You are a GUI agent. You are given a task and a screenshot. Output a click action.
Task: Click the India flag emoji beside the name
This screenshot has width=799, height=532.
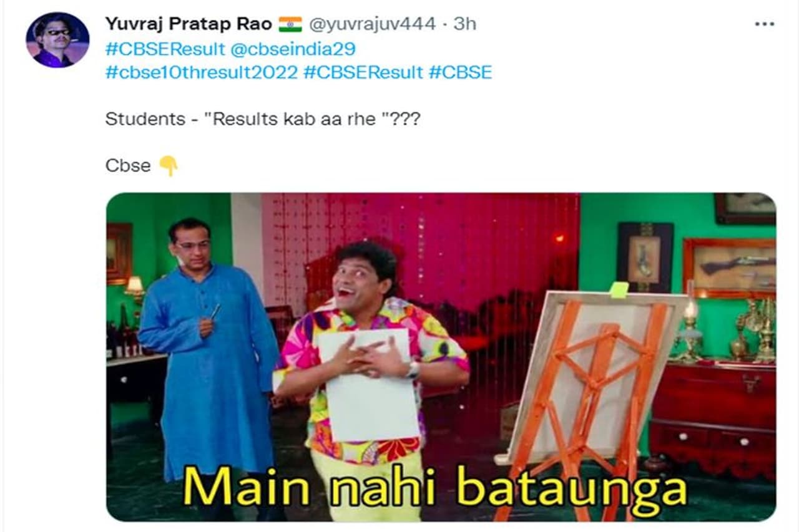pyautogui.click(x=290, y=24)
